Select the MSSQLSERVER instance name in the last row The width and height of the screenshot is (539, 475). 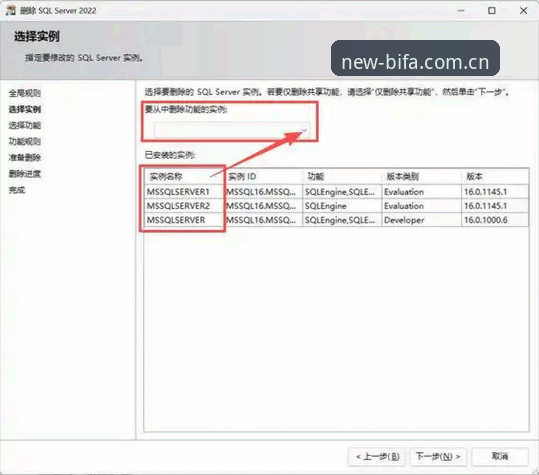(x=185, y=220)
